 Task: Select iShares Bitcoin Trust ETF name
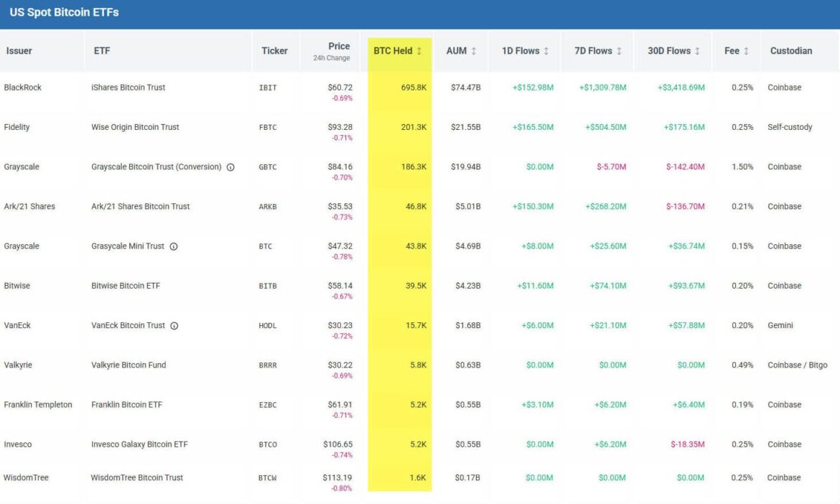click(128, 88)
